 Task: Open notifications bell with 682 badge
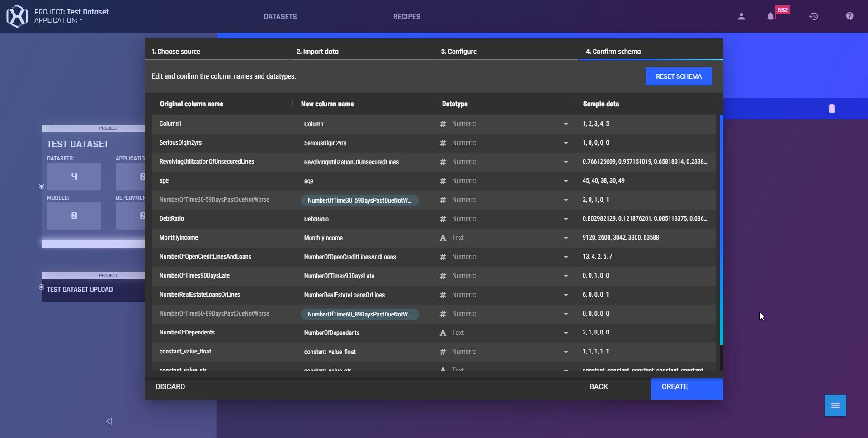point(770,16)
